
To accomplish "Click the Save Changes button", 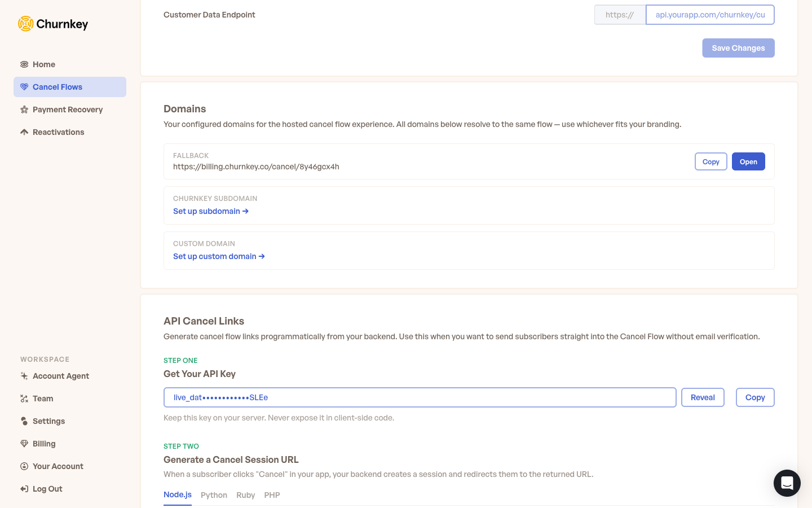I will tap(738, 48).
